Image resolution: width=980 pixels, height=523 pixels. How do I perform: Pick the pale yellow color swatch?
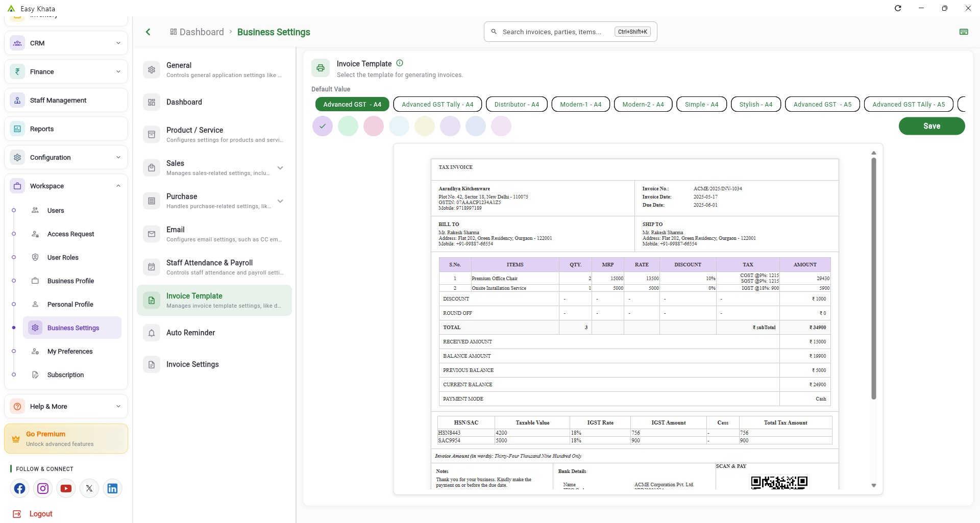tap(425, 126)
